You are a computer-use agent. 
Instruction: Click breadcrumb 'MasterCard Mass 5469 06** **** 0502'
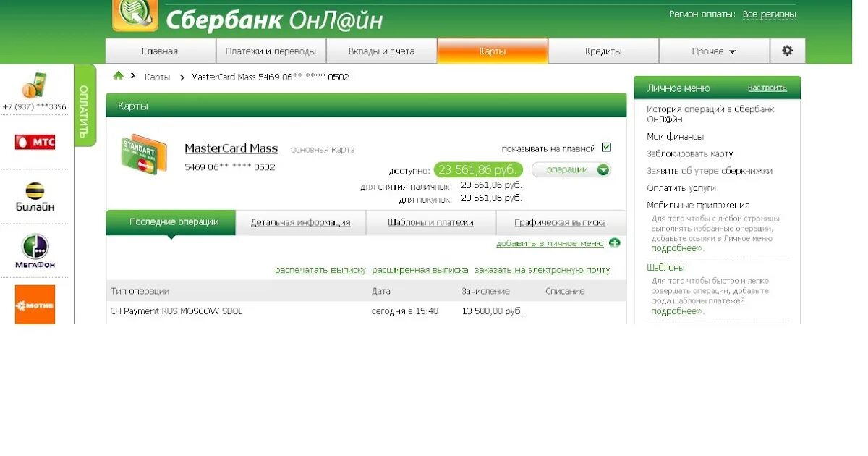click(270, 77)
